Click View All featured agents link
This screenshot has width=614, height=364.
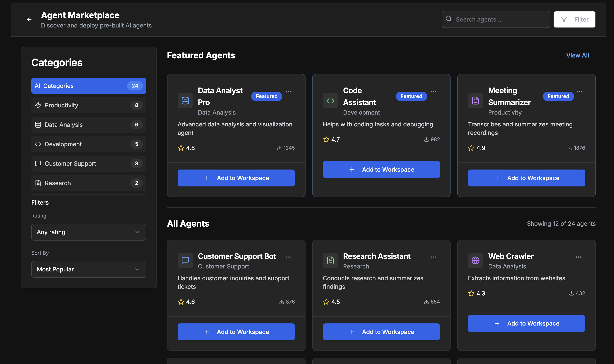pos(578,55)
